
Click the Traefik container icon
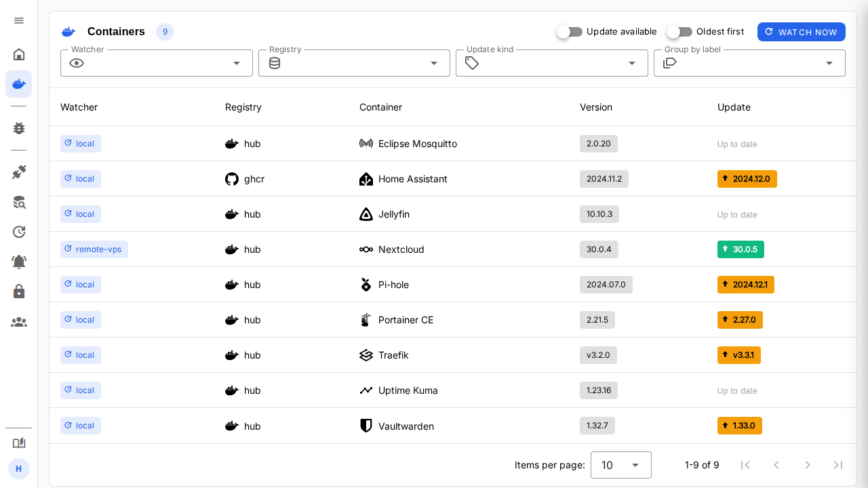coord(366,355)
